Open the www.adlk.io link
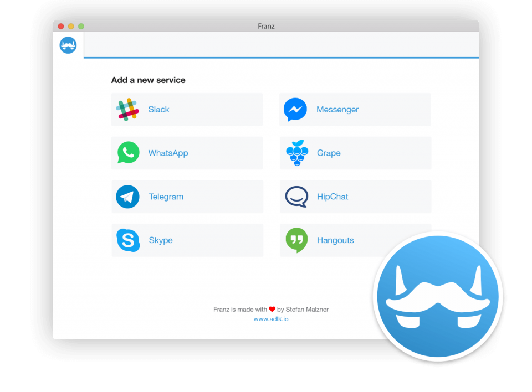The image size is (532, 392). [270, 319]
